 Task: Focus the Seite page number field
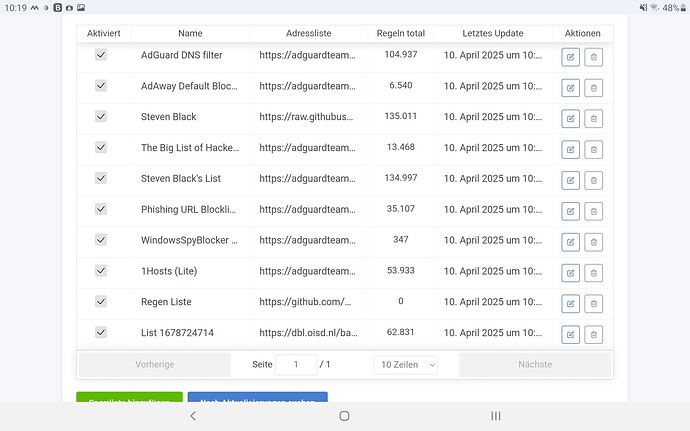point(296,365)
